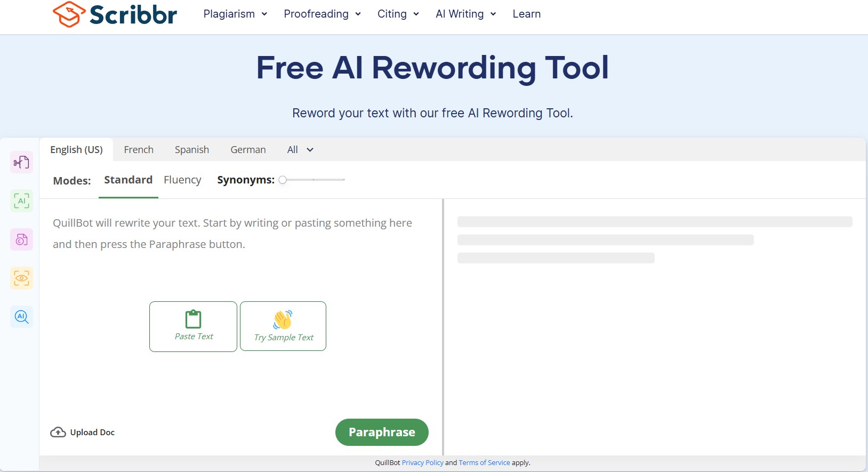
Task: Expand the All languages dropdown
Action: 300,150
